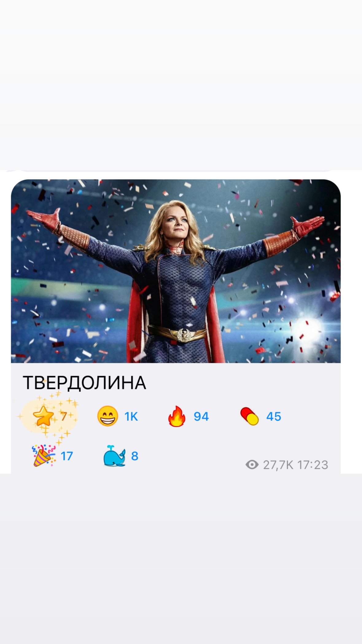Add the grinning face reaction
Screen dimensions: 362x644
pos(107,416)
